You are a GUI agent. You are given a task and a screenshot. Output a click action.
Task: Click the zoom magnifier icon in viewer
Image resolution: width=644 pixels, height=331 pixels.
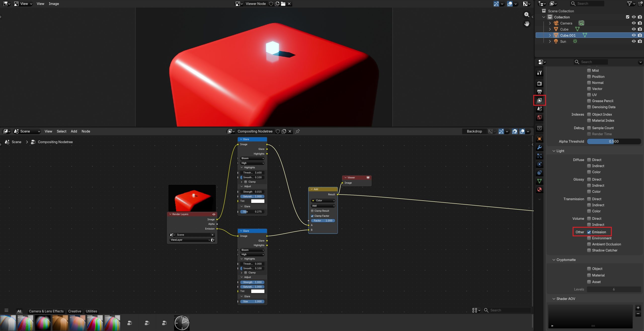527,15
